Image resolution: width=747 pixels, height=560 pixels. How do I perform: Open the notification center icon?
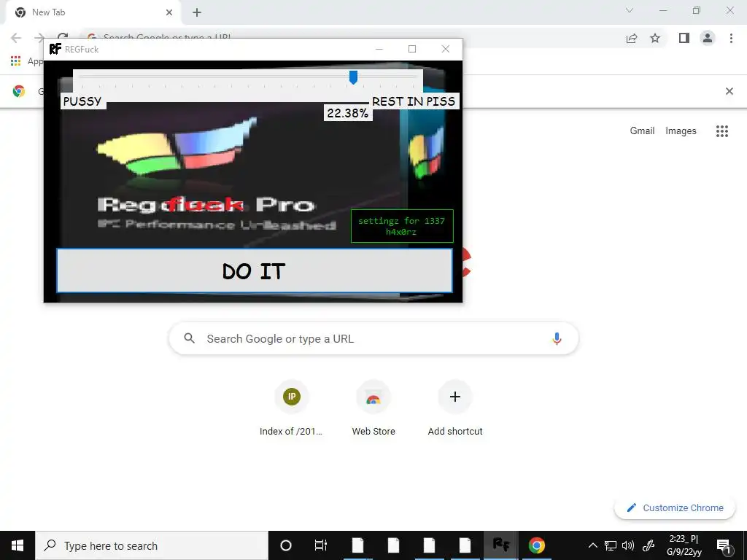[724, 545]
